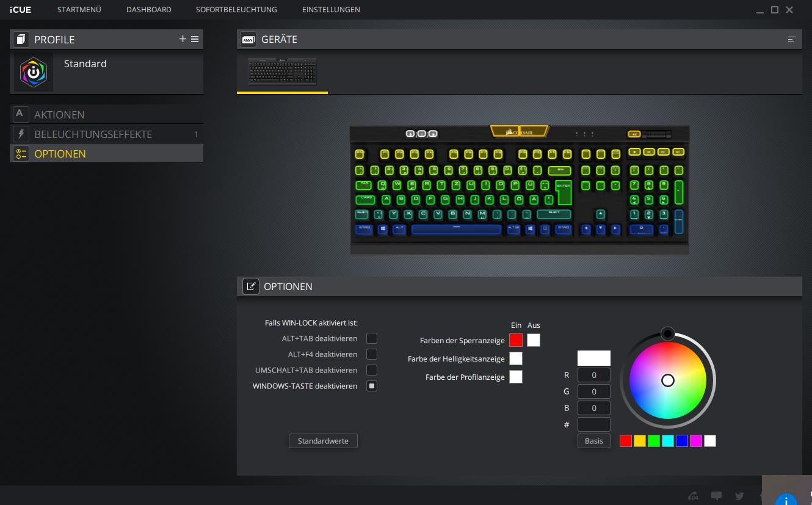The height and width of the screenshot is (505, 812).
Task: Enable ALT+TAB deaktivieren checkbox
Action: pos(372,338)
